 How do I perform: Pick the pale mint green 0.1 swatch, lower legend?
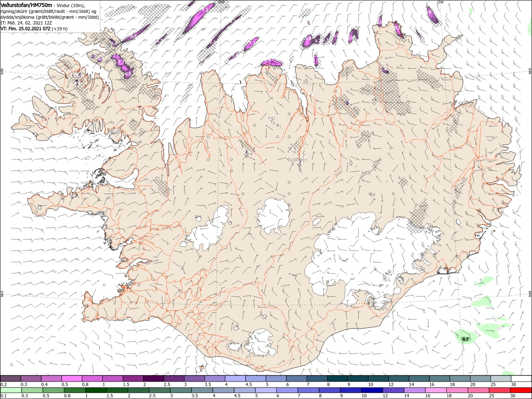pos(11,390)
